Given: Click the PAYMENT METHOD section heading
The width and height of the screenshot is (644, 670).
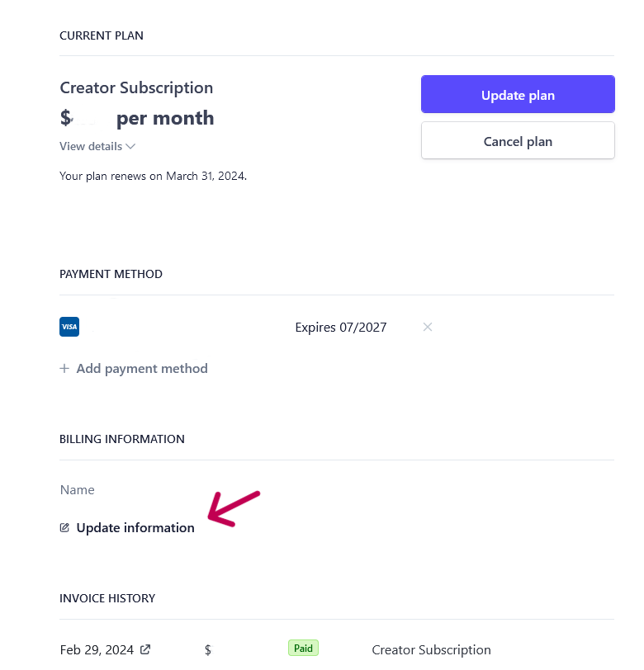Looking at the screenshot, I should click(x=111, y=274).
